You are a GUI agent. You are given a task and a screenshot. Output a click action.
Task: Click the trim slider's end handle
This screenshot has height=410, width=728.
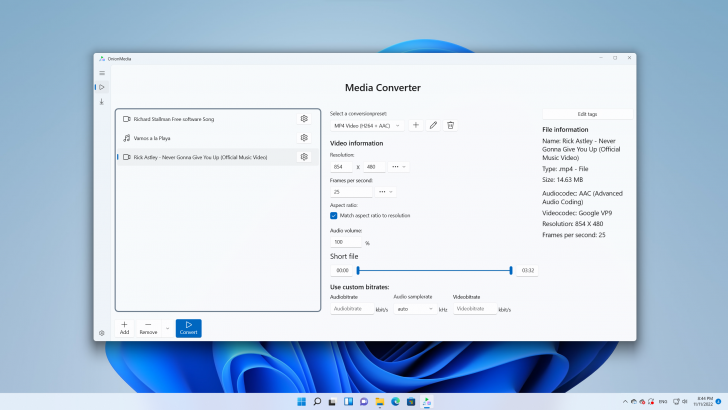coord(511,270)
